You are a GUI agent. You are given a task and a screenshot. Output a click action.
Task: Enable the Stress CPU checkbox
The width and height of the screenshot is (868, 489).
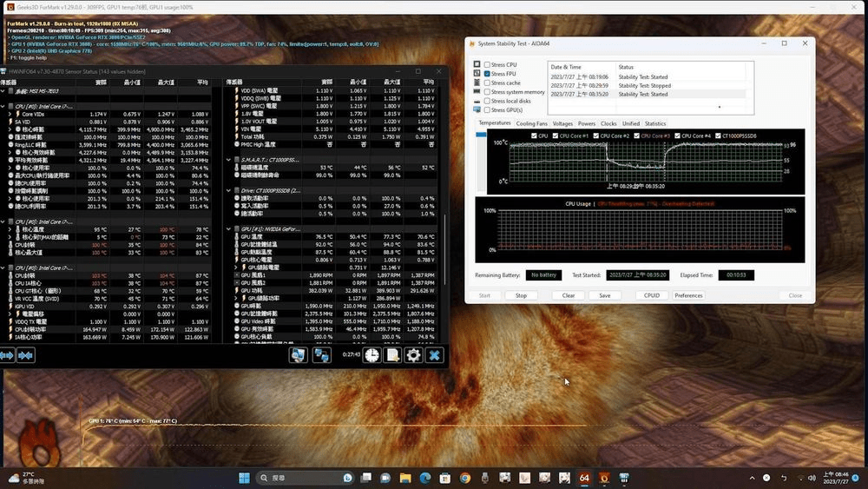tap(487, 65)
